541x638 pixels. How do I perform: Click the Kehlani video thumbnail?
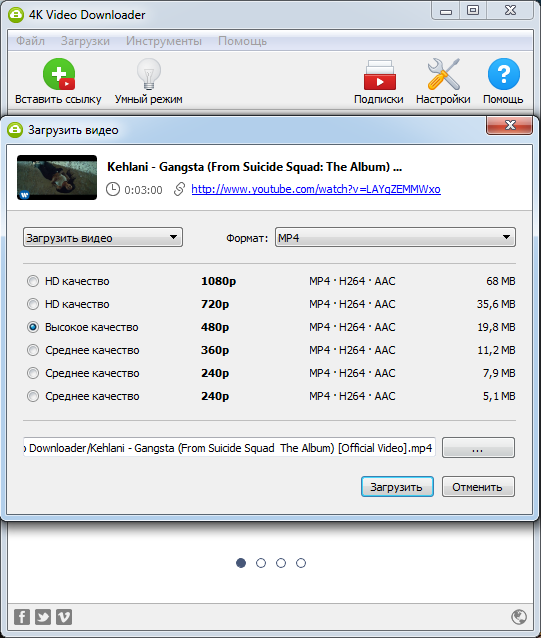point(57,177)
